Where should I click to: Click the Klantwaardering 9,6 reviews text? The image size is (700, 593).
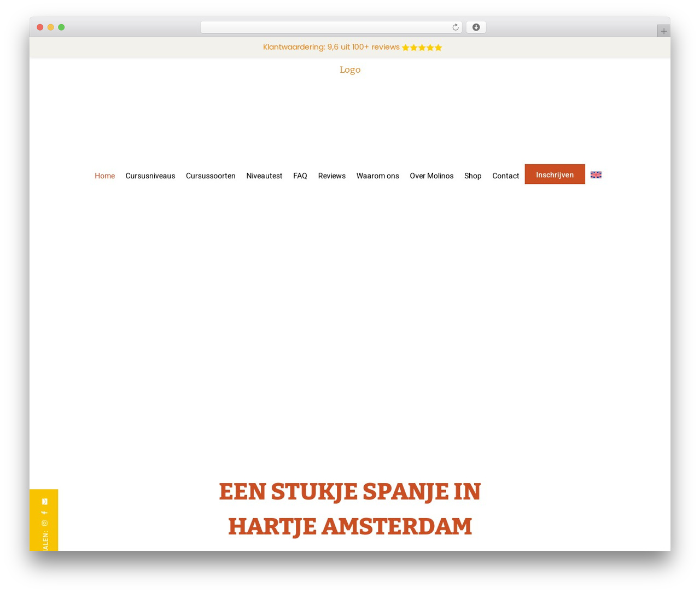331,47
